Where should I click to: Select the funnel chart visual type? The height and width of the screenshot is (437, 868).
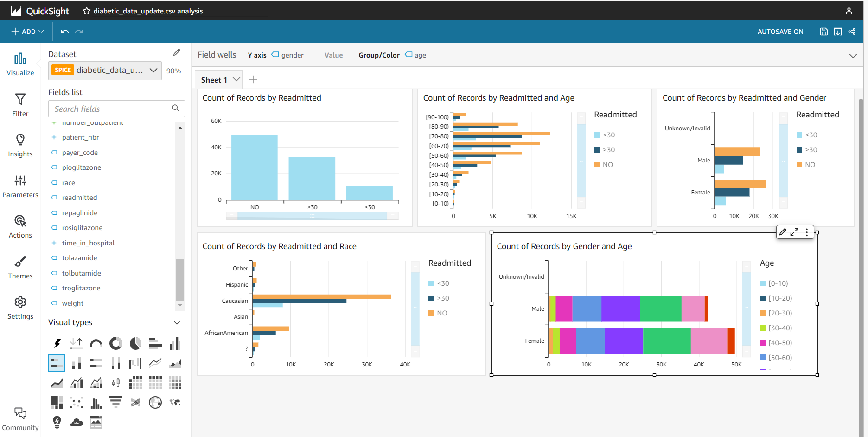(x=116, y=402)
